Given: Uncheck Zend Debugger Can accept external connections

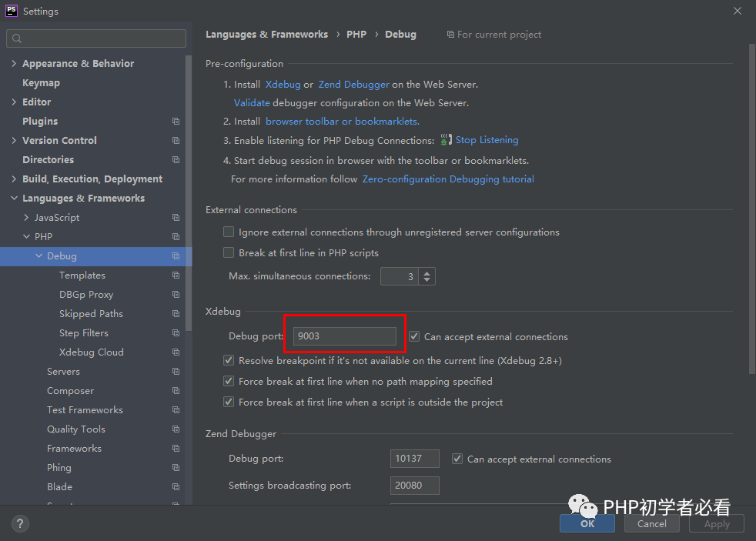Looking at the screenshot, I should click(x=457, y=459).
